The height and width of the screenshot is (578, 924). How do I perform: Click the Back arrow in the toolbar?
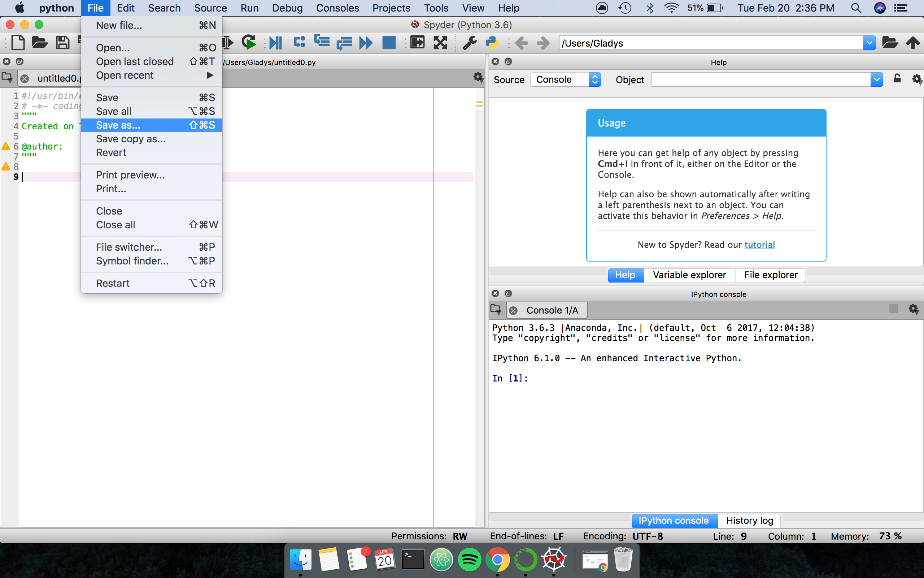click(x=522, y=43)
